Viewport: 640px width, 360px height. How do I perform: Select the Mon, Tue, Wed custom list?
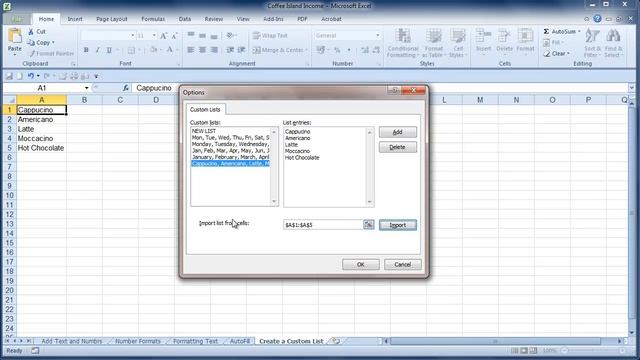(x=230, y=138)
